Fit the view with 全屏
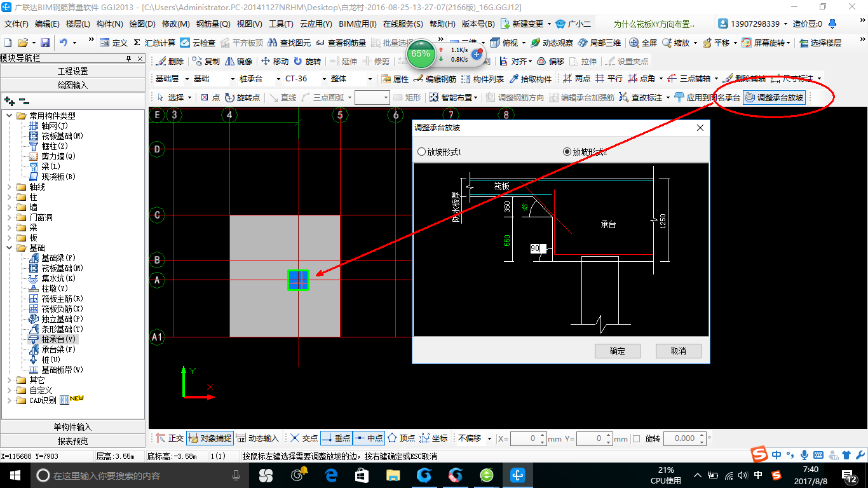868x488 pixels. point(643,43)
